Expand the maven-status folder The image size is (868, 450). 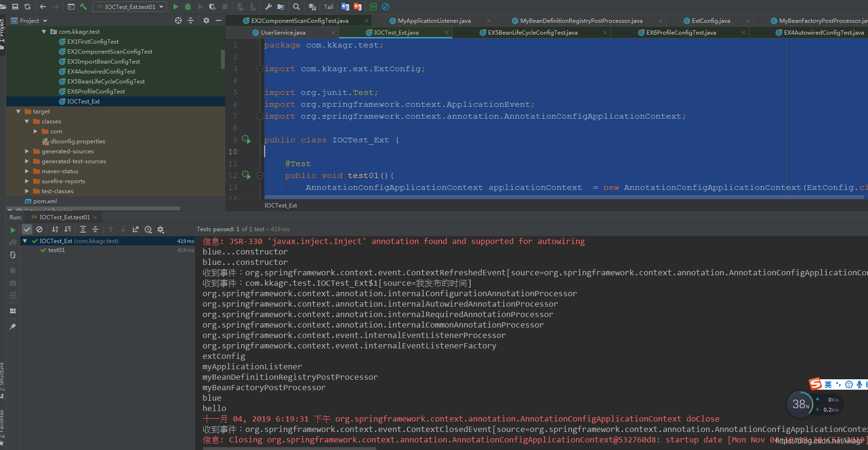click(x=27, y=171)
